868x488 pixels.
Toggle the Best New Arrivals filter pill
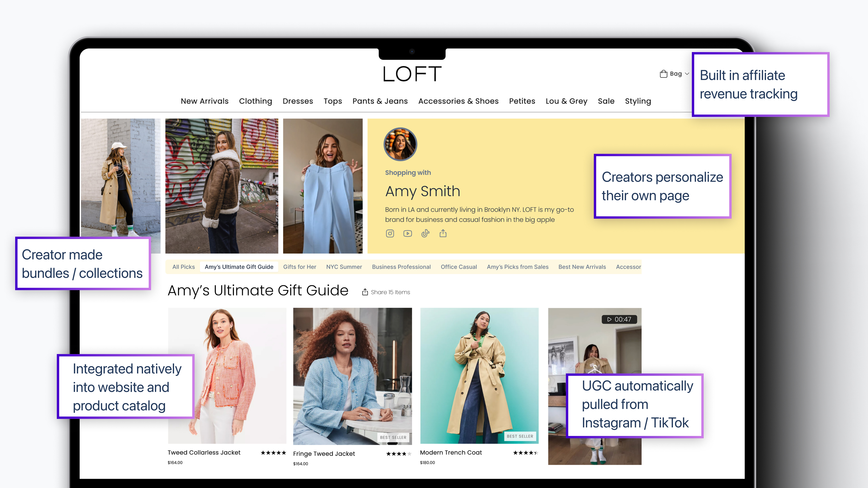coord(582,267)
